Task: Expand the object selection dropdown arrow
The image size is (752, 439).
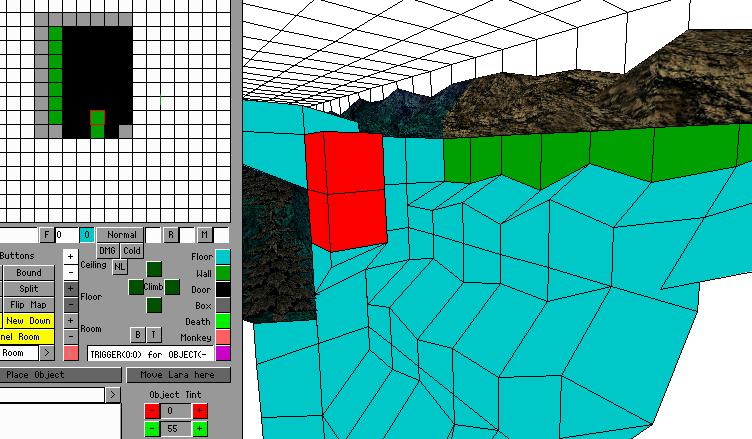Action: [x=112, y=395]
